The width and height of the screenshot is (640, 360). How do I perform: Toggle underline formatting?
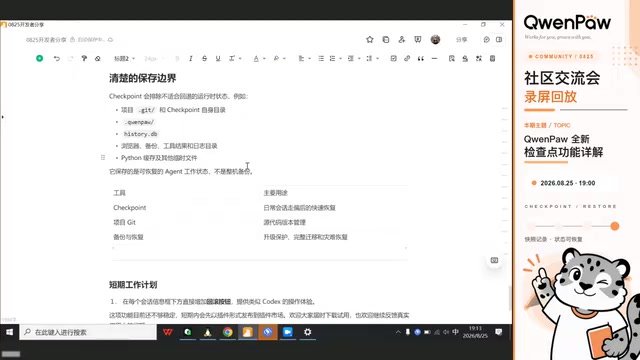click(x=218, y=59)
